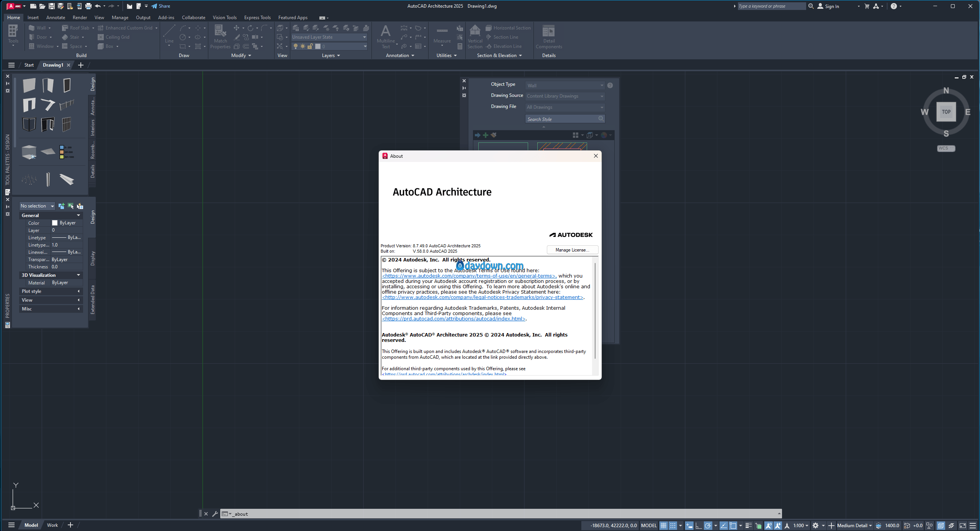
Task: Open the Drawing Source dropdown
Action: click(x=565, y=96)
